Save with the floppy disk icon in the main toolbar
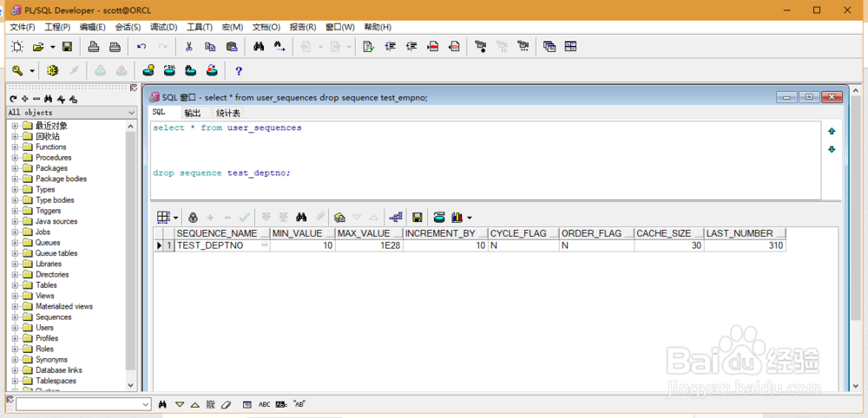Screen dimensions: 868x418 point(67,47)
